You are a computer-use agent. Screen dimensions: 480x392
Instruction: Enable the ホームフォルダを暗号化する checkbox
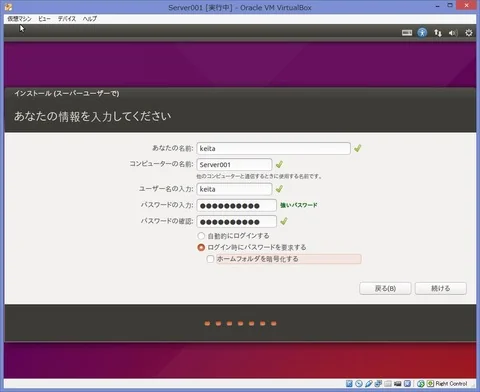coord(210,259)
